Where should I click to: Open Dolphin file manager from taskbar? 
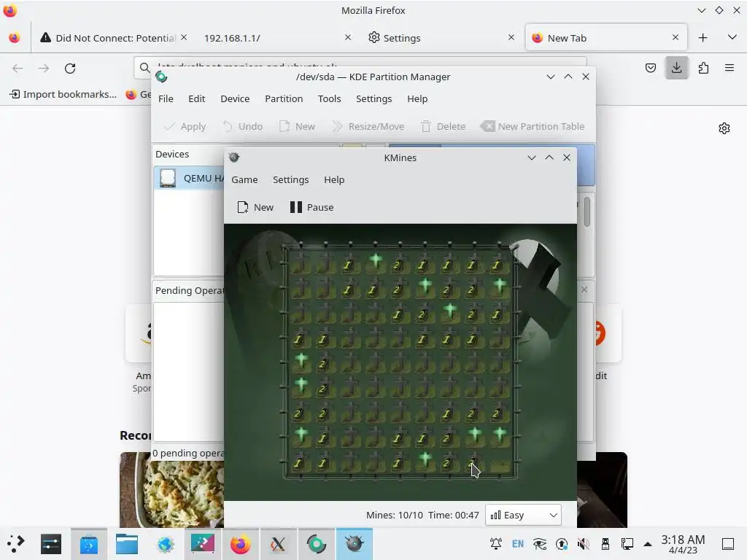pyautogui.click(x=127, y=544)
